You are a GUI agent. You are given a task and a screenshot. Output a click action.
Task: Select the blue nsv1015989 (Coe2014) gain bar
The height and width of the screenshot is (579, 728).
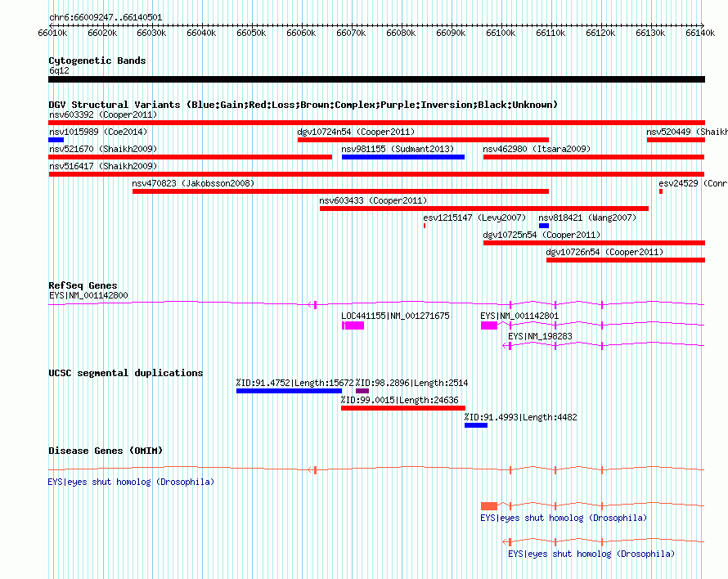point(56,140)
